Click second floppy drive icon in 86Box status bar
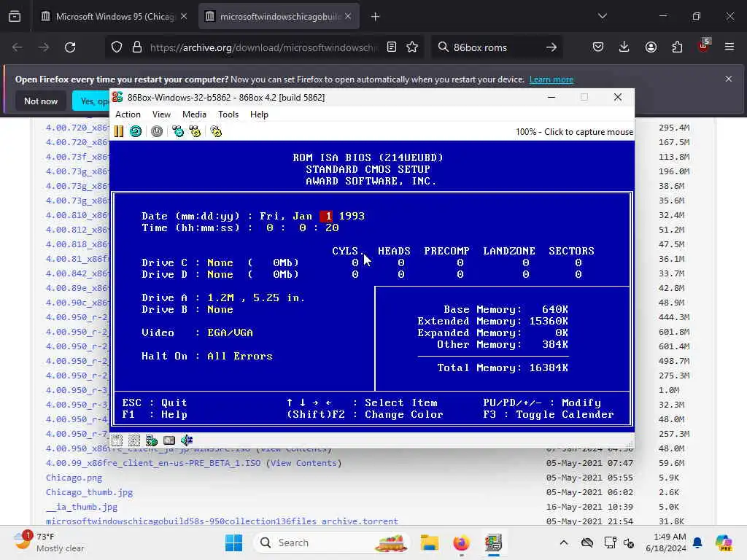 click(x=134, y=440)
